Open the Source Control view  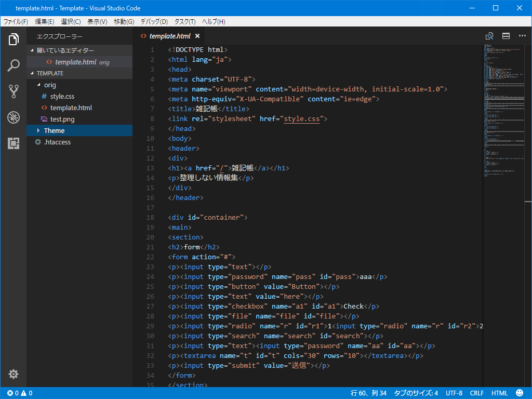click(14, 91)
